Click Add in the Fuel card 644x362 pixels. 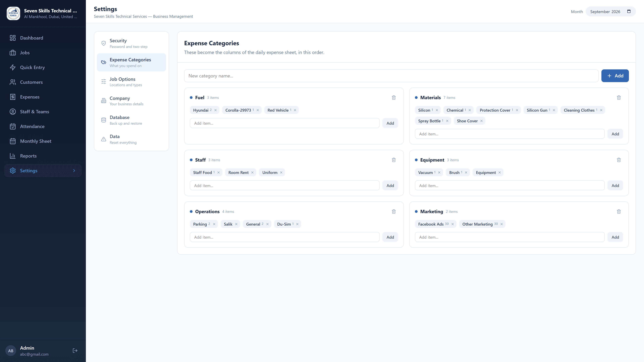pyautogui.click(x=390, y=123)
